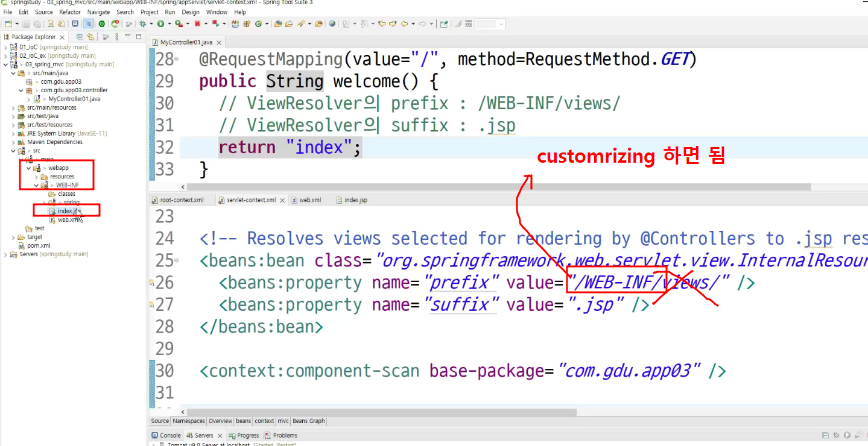The height and width of the screenshot is (446, 868).
Task: Open the Window menu
Action: 217,12
